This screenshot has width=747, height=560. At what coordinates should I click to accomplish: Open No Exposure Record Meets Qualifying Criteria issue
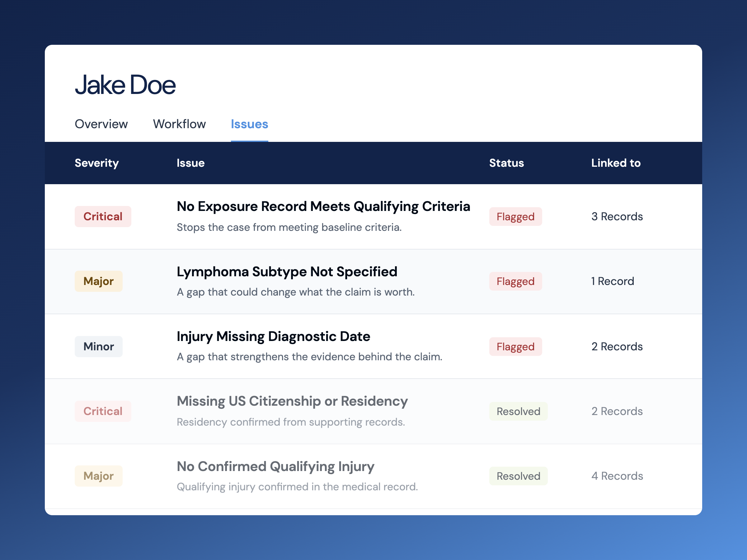(x=323, y=206)
